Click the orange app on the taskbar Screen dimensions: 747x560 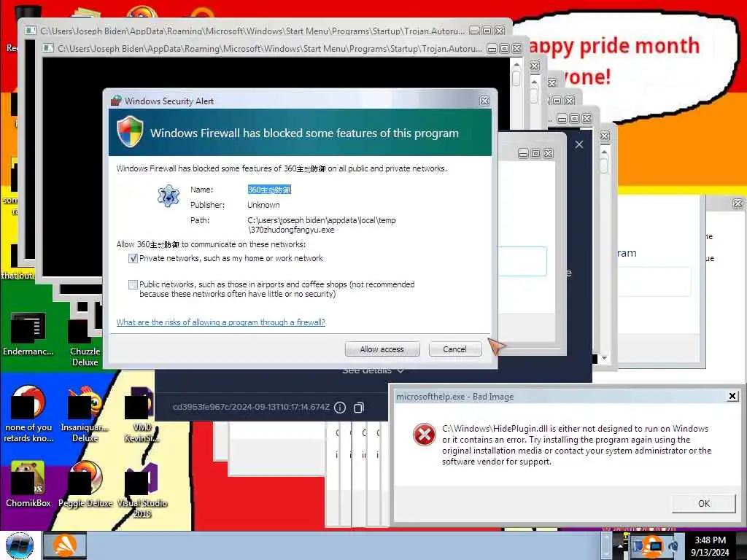65,545
